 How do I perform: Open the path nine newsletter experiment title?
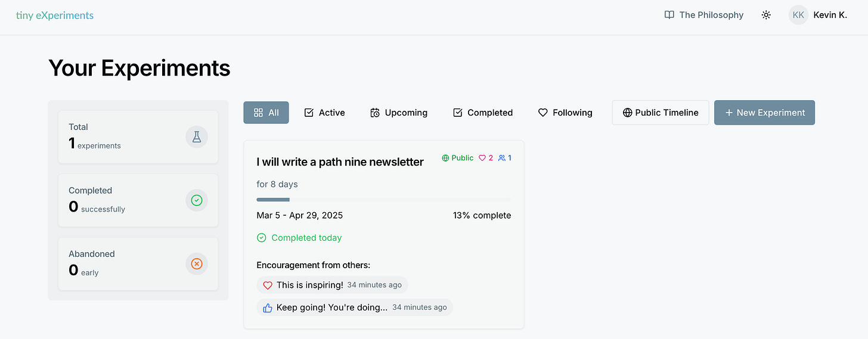(x=340, y=162)
